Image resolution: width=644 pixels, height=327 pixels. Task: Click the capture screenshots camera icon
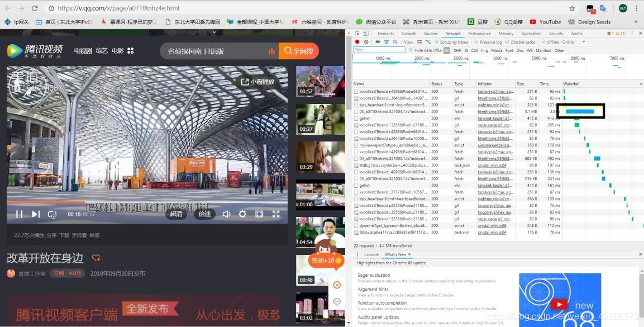coord(378,42)
